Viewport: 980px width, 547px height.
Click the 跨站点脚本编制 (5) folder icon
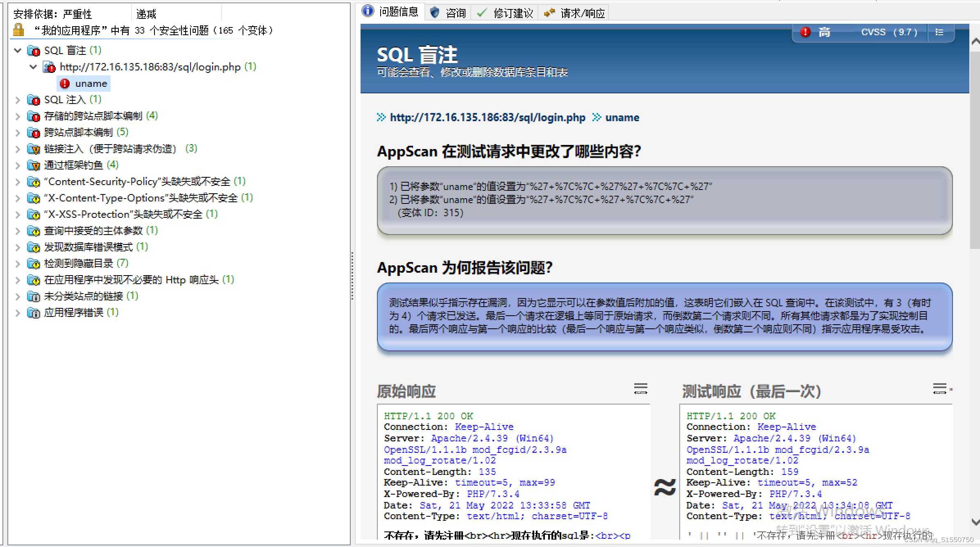(33, 133)
